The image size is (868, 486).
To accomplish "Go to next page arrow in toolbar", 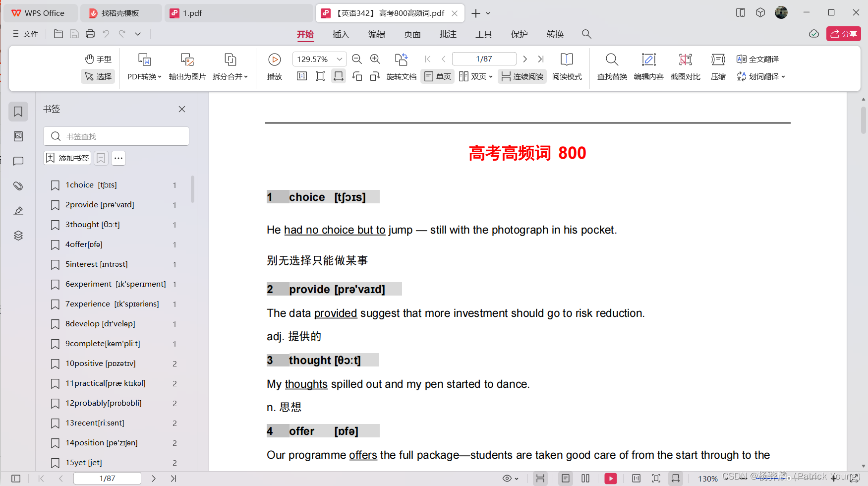I will (525, 59).
